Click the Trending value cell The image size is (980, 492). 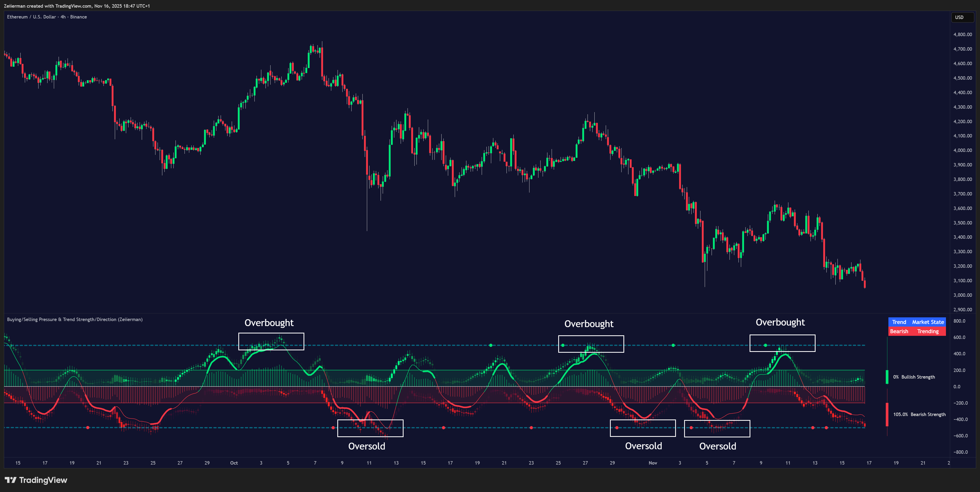pos(927,331)
